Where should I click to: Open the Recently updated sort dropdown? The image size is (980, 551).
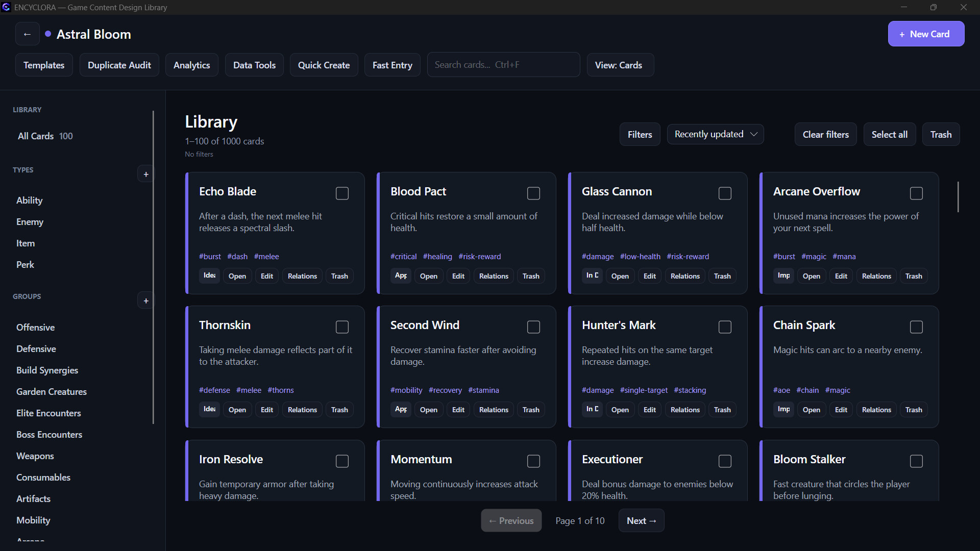pos(715,134)
